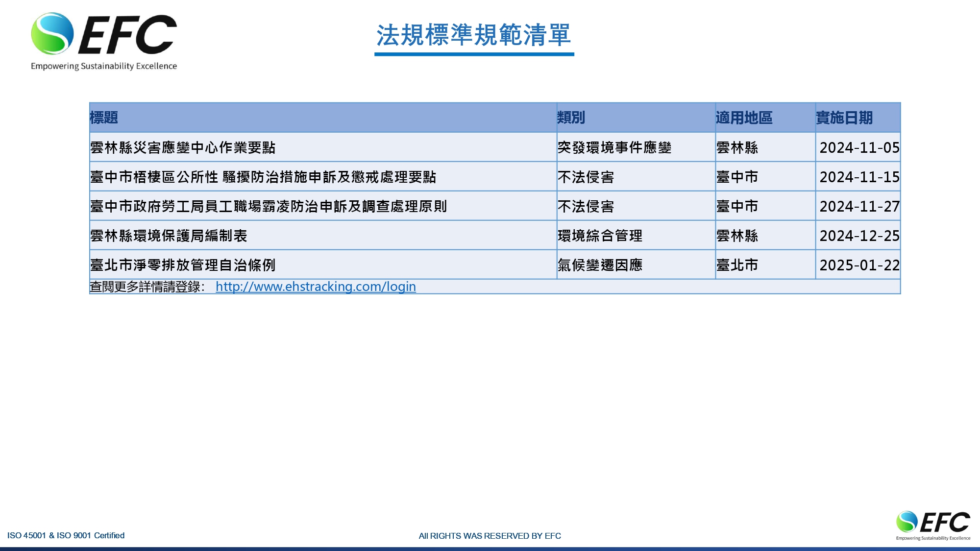
Task: Click the tagline Empowering Sustainability Excellence at top left
Action: (104, 66)
